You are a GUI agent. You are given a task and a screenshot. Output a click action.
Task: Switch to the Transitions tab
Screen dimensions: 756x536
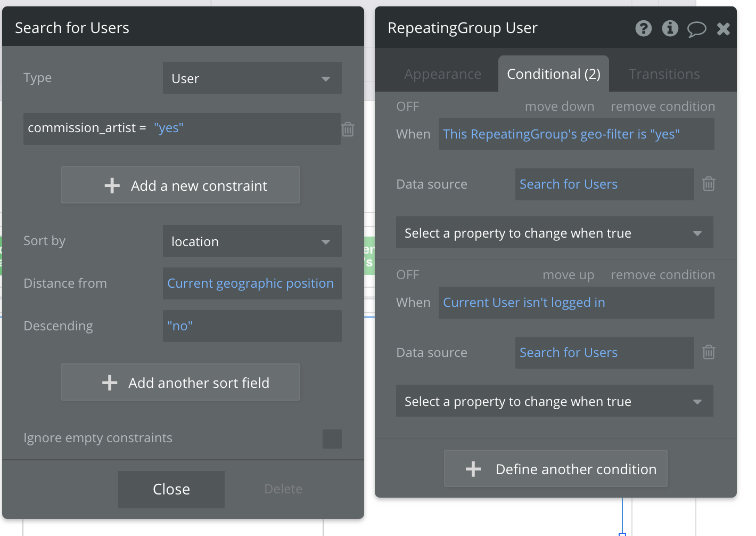click(x=664, y=74)
